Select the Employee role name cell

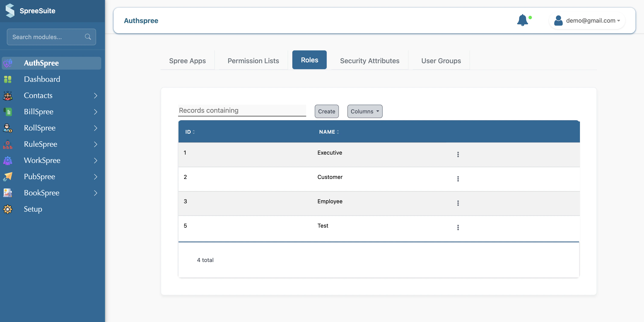point(330,201)
